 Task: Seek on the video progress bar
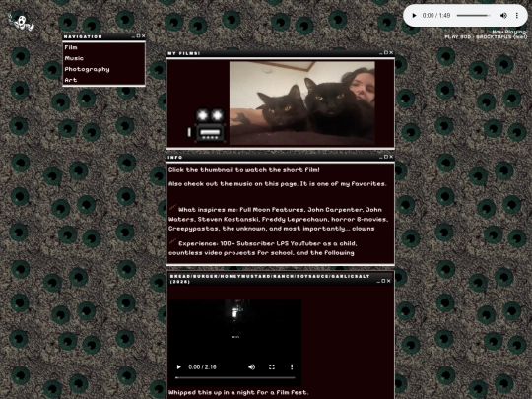click(x=235, y=377)
